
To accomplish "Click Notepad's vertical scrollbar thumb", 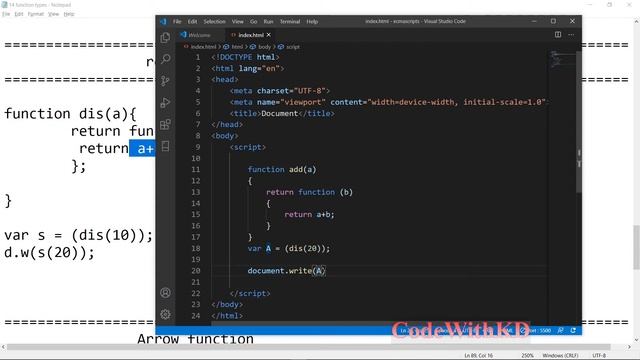I will [636, 247].
